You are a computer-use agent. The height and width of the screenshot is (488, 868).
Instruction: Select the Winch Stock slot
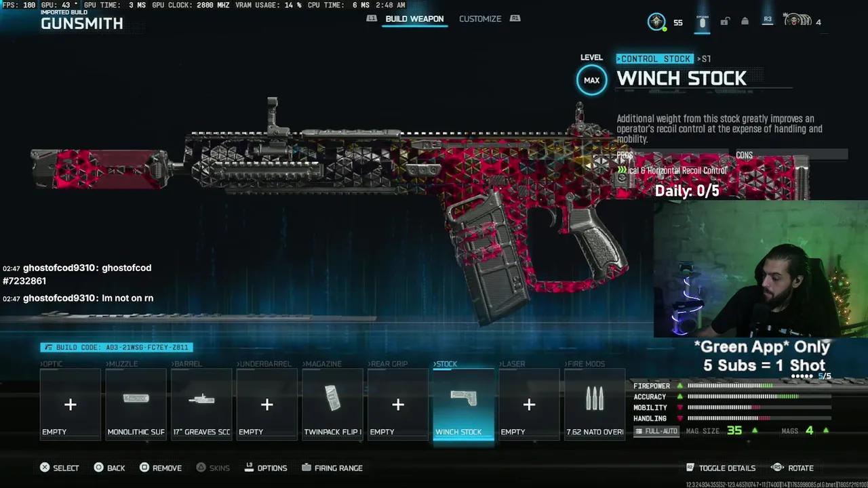pos(464,405)
